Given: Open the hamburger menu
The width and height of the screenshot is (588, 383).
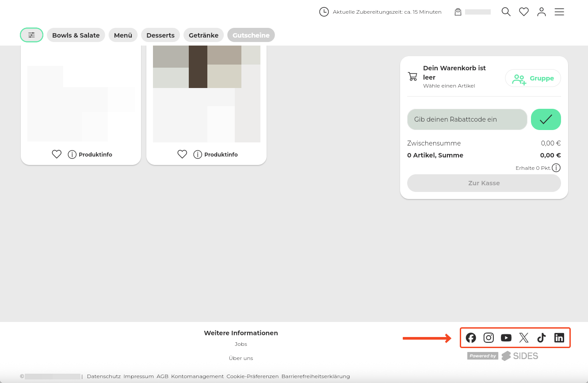Looking at the screenshot, I should tap(559, 12).
